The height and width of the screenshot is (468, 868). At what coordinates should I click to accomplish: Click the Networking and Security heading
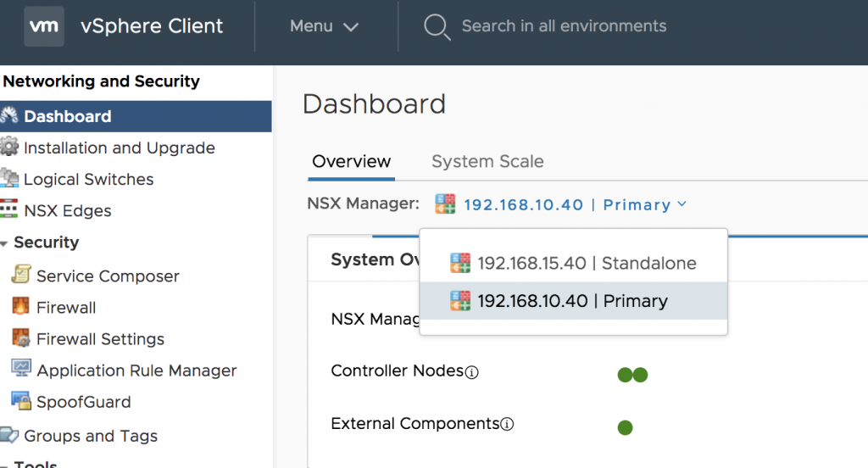click(102, 81)
